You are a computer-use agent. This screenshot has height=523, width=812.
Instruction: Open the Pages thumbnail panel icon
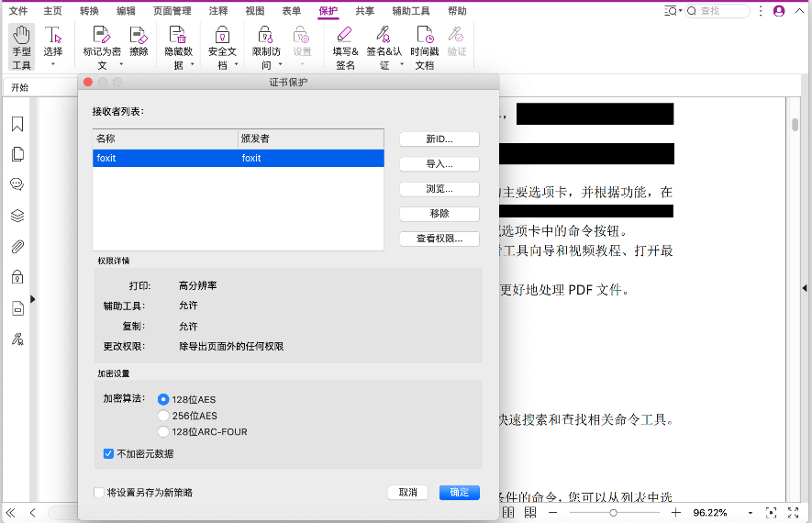(17, 154)
